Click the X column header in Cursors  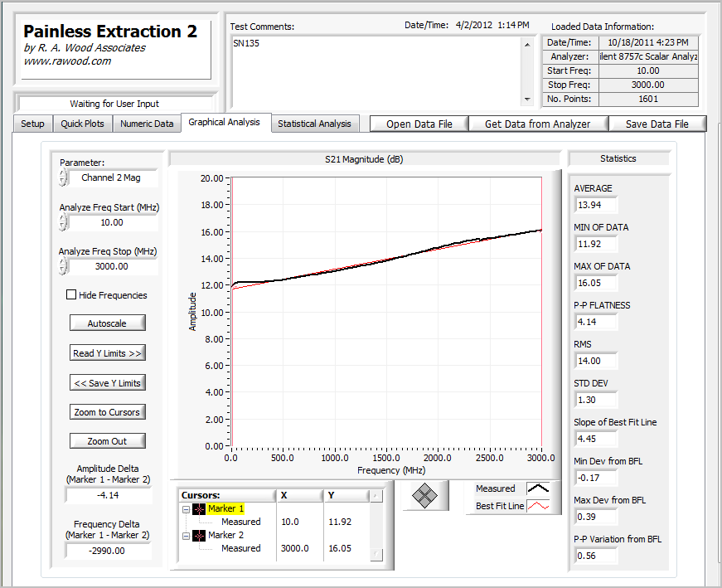(300, 495)
